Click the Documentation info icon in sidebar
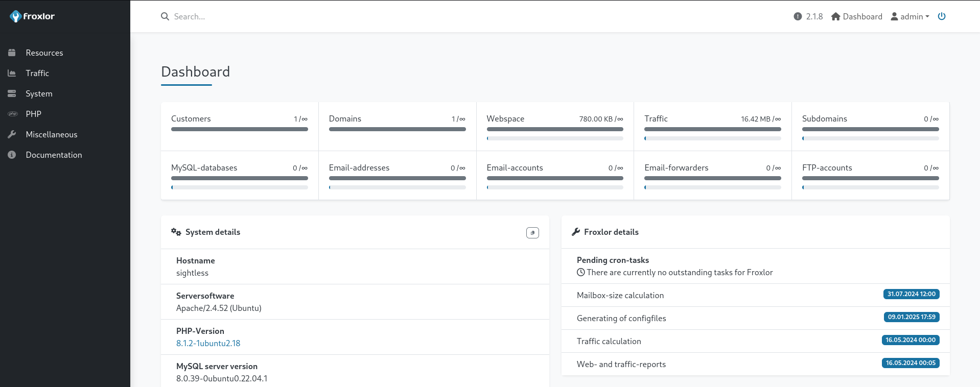The image size is (980, 387). tap(12, 155)
